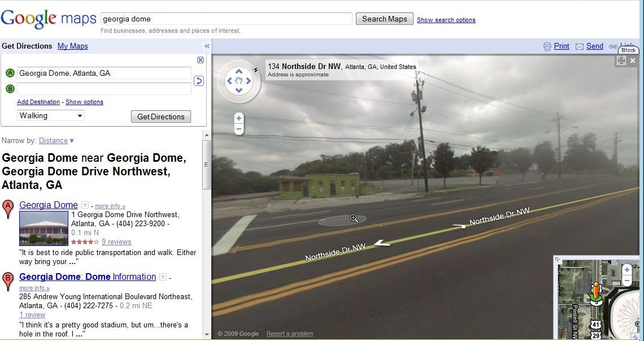Image resolution: width=644 pixels, height=341 pixels.
Task: Pan Street View right with the compass arrow
Action: coord(248,81)
